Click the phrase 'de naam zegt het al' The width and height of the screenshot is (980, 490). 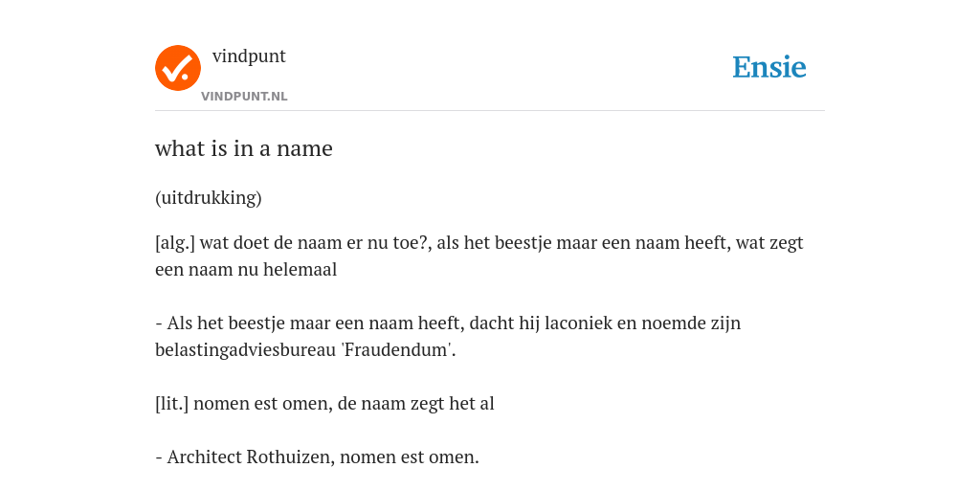(x=416, y=404)
